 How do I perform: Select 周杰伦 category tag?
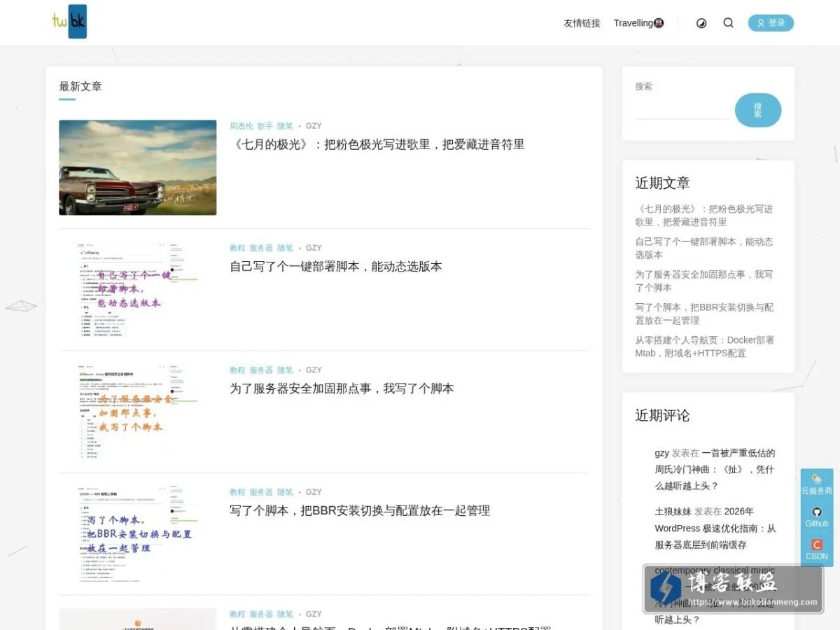pos(241,126)
